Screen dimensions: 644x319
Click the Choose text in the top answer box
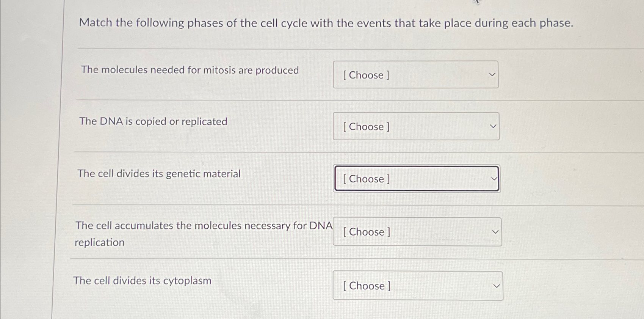366,75
